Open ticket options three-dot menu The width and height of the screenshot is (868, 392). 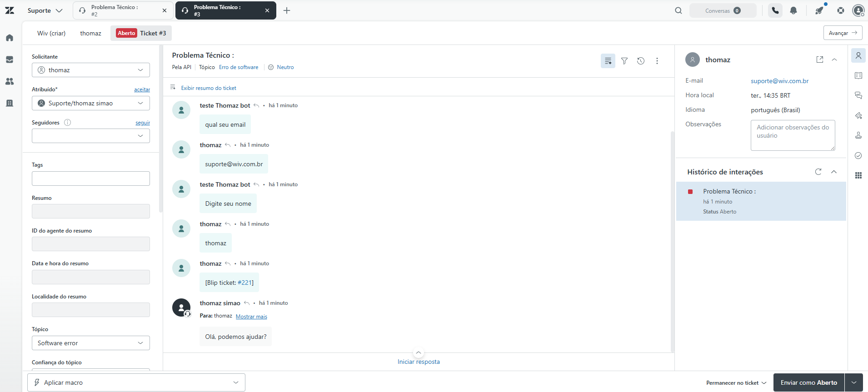(x=657, y=61)
